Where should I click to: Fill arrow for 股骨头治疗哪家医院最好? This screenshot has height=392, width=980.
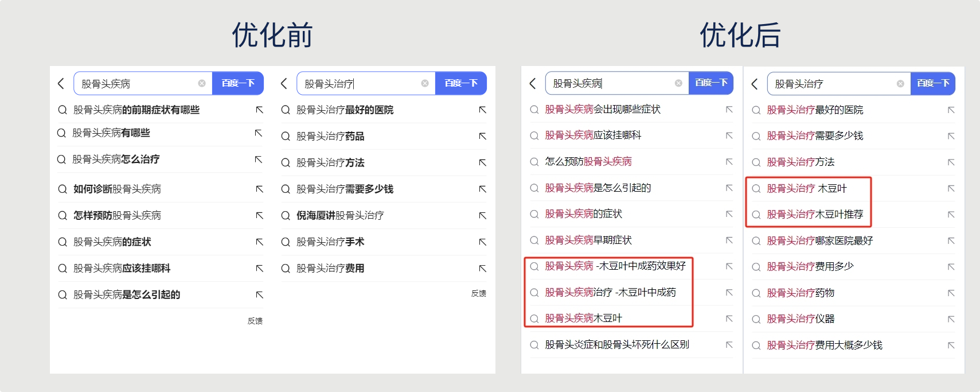pos(951,240)
